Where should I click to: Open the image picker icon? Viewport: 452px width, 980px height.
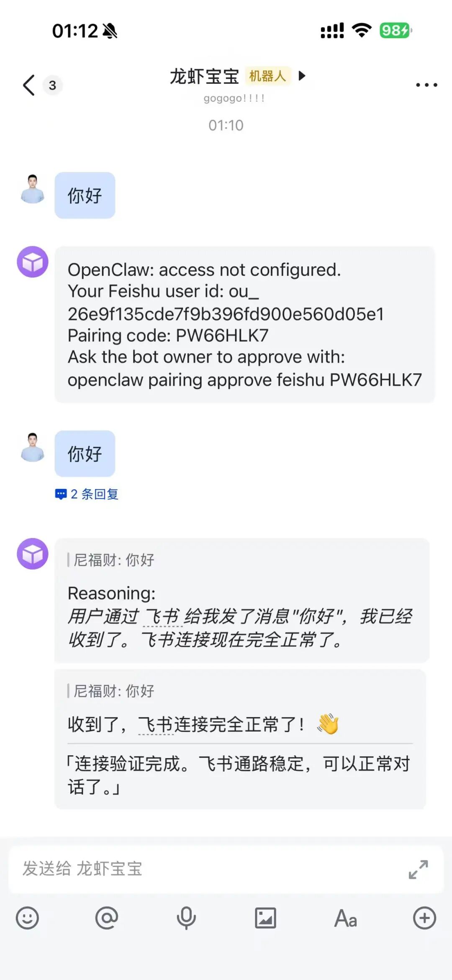coord(265,918)
